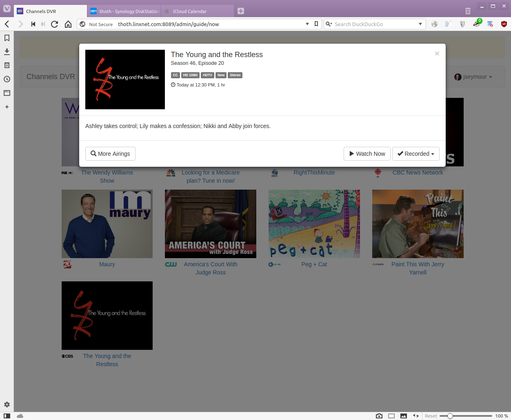The width and height of the screenshot is (511, 420).
Task: Select the Peg + Cat thumbnail
Action: click(x=314, y=224)
